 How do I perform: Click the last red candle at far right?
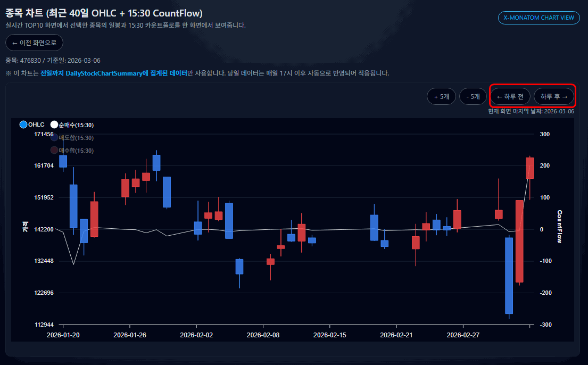[529, 168]
